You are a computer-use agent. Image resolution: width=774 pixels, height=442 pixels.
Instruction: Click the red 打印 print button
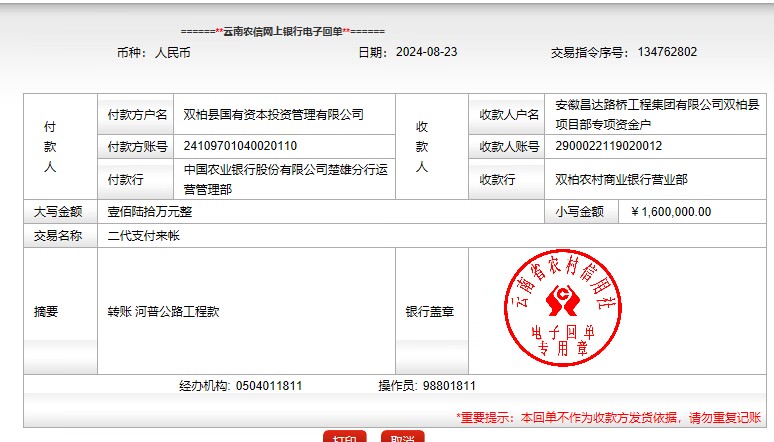point(344,437)
